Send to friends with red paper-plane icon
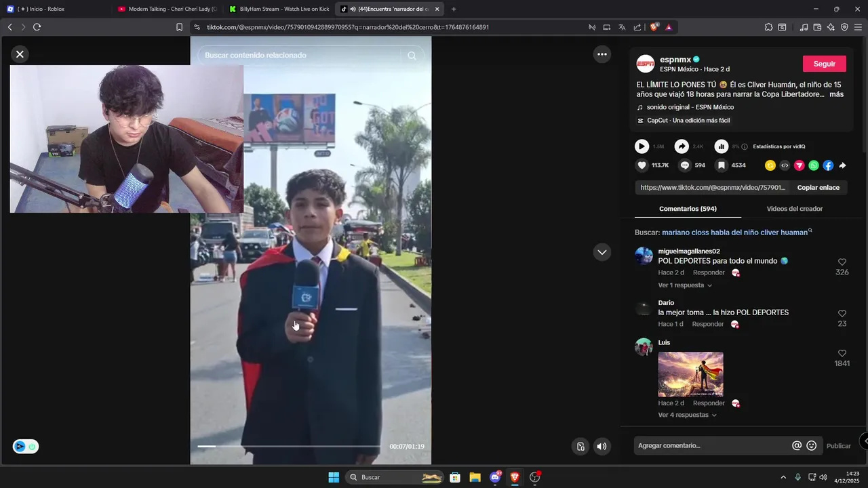The width and height of the screenshot is (868, 488). 799,165
